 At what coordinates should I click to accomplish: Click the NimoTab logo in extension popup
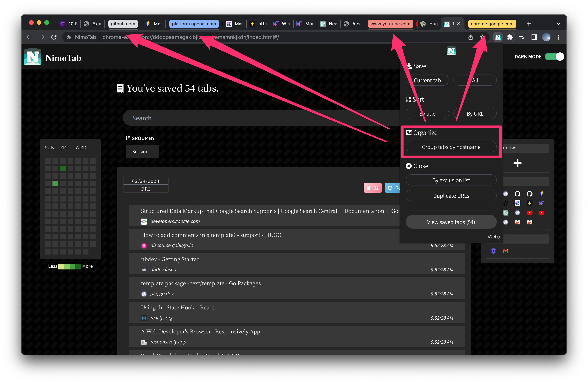(x=451, y=51)
